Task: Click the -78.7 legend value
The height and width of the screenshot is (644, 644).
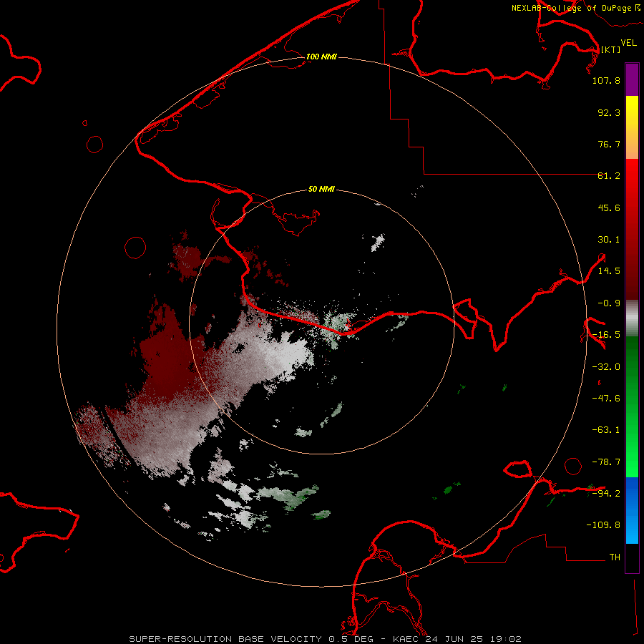Action: [606, 462]
